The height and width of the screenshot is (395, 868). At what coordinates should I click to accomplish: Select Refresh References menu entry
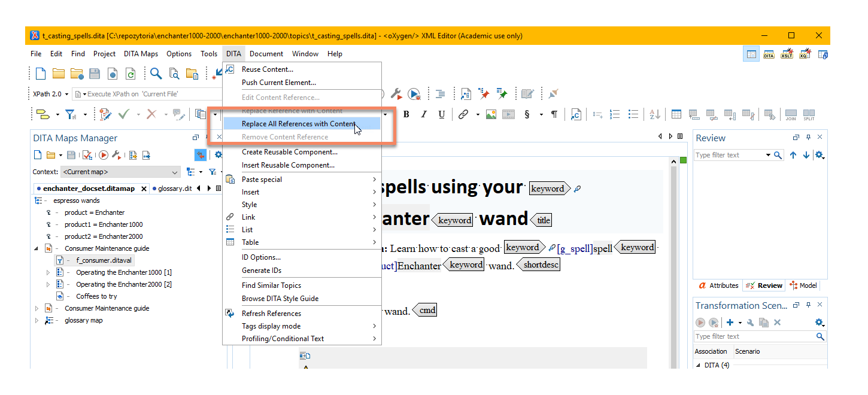coord(271,313)
